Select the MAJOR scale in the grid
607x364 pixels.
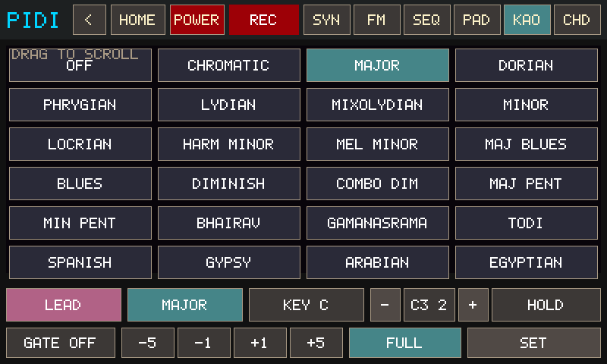pos(377,65)
